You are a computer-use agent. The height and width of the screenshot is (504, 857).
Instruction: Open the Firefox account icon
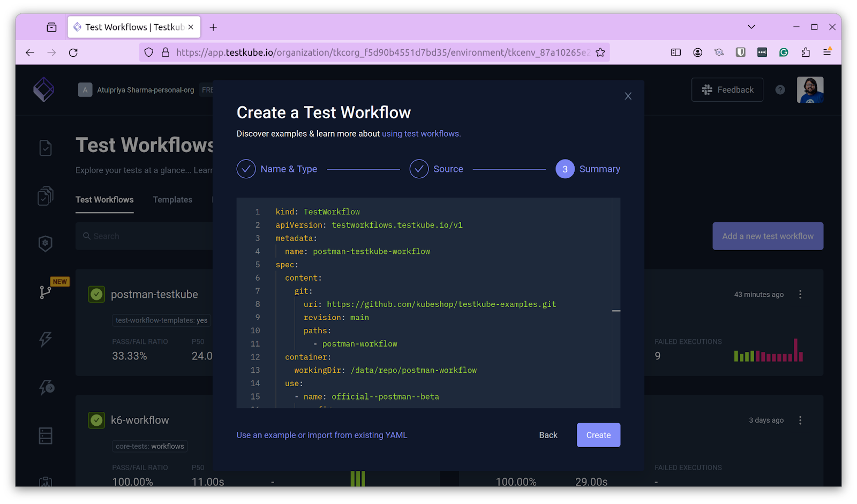(x=697, y=52)
